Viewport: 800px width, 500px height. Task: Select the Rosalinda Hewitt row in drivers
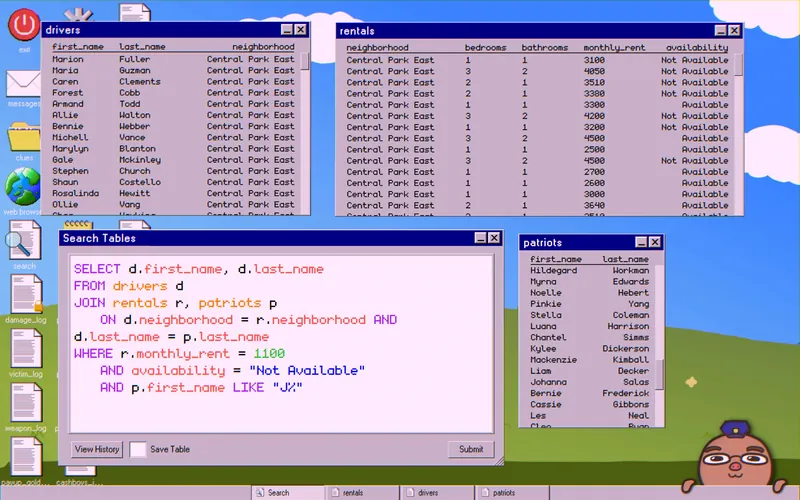173,193
